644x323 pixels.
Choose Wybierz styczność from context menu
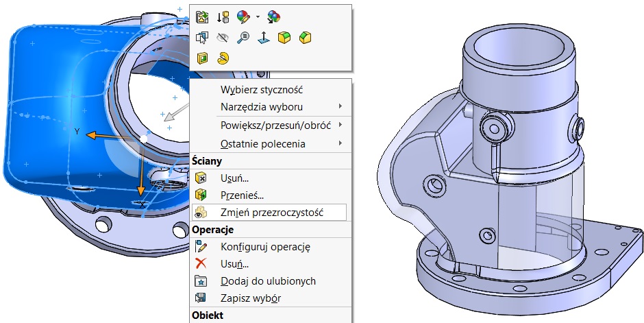coord(262,90)
